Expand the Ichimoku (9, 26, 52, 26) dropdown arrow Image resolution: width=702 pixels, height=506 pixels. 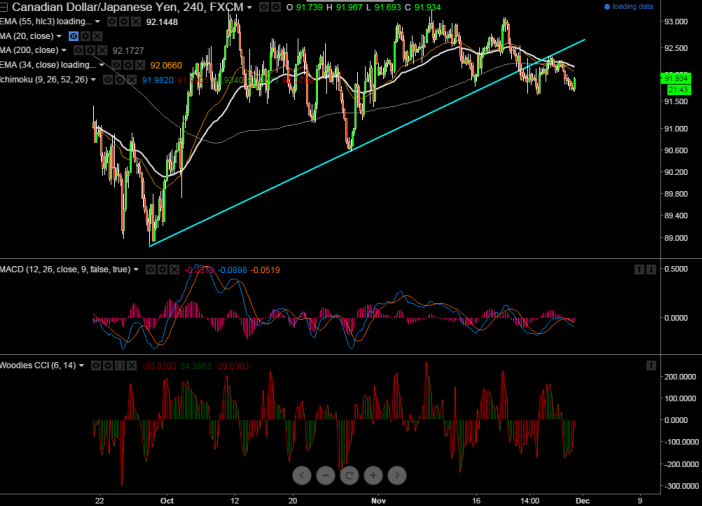pyautogui.click(x=93, y=80)
